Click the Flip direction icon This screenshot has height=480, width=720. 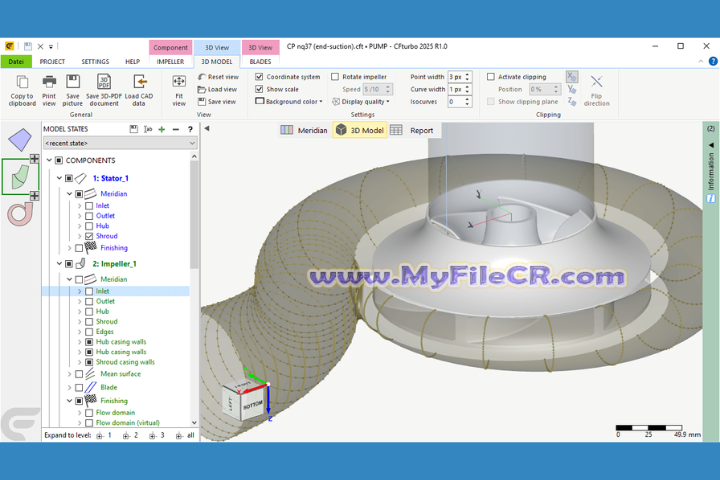click(x=596, y=84)
